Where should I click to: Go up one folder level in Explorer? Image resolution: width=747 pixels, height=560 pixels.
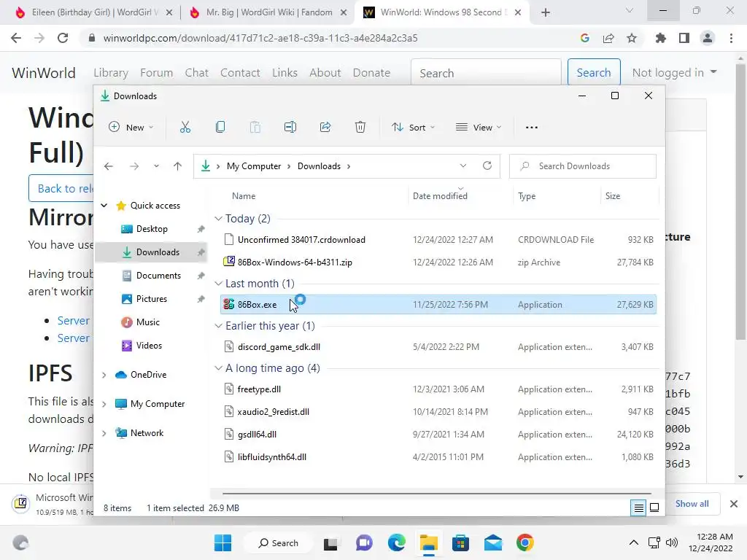(178, 166)
